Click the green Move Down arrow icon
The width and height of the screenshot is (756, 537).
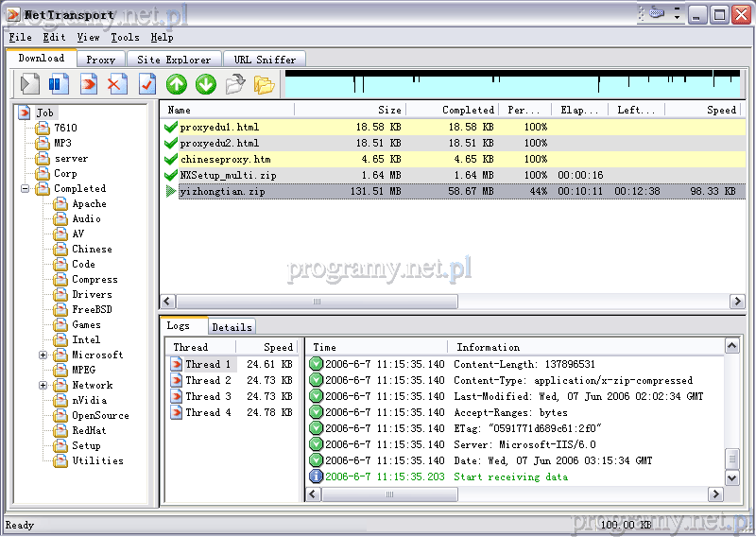[x=205, y=85]
